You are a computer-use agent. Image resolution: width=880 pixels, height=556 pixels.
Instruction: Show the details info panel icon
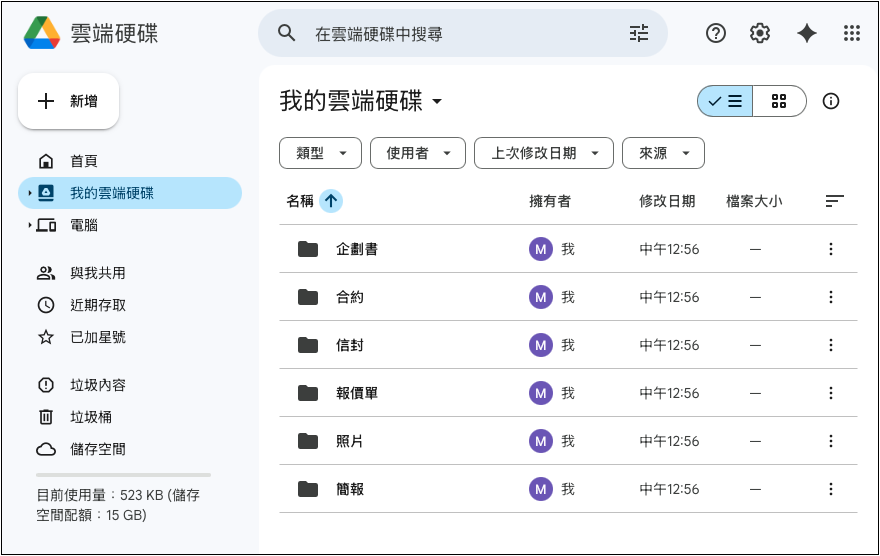coord(830,101)
